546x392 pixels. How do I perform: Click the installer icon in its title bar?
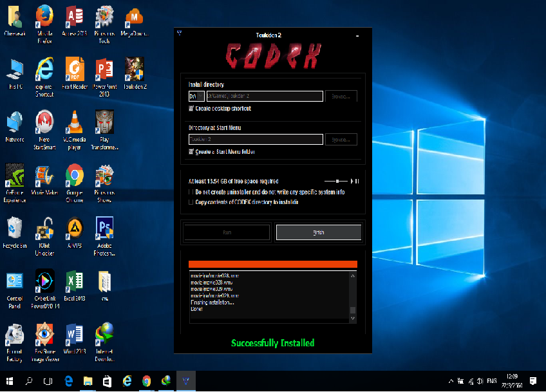pos(180,33)
